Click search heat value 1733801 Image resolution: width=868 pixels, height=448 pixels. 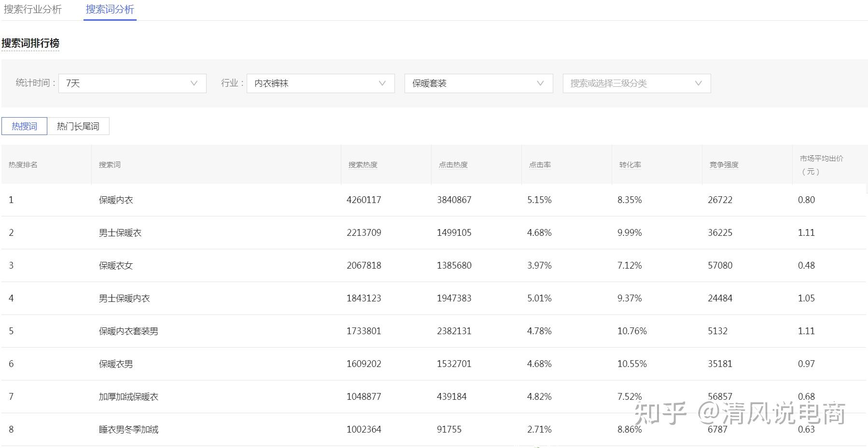click(364, 331)
